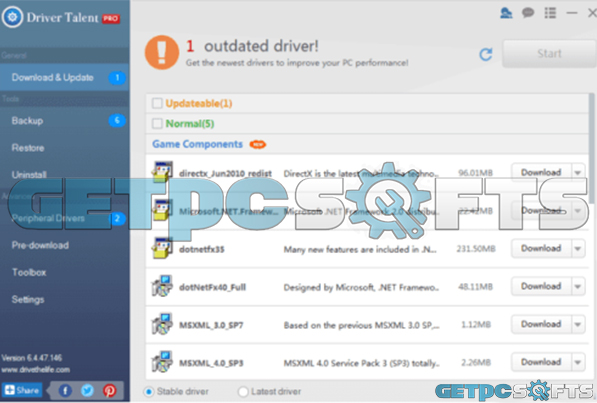Select the Latest driver radio button
597x403 pixels.
243,392
